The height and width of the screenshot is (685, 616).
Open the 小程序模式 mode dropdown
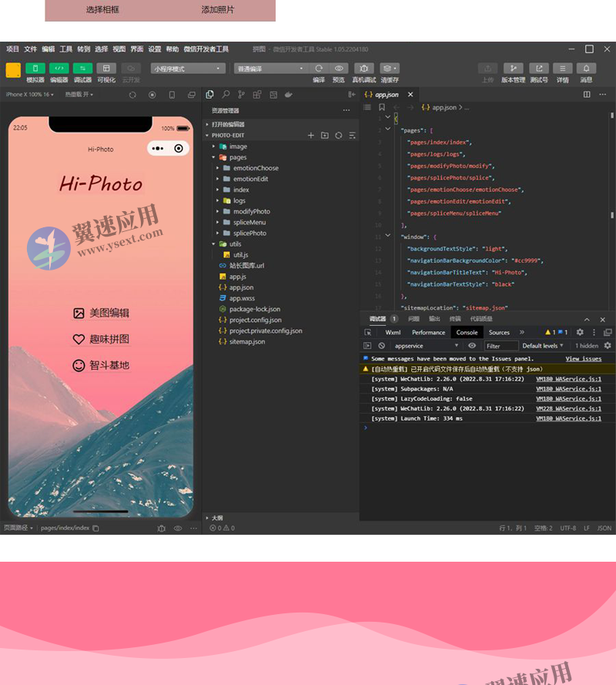tap(187, 69)
